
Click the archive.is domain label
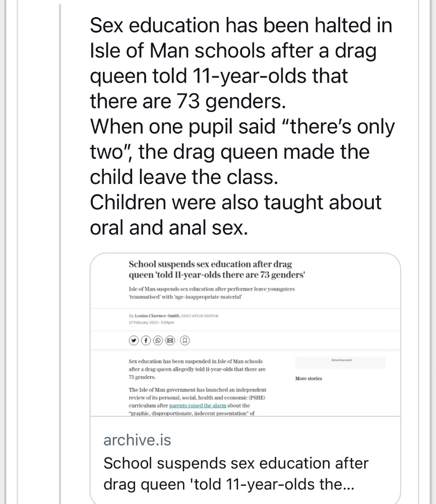(137, 439)
